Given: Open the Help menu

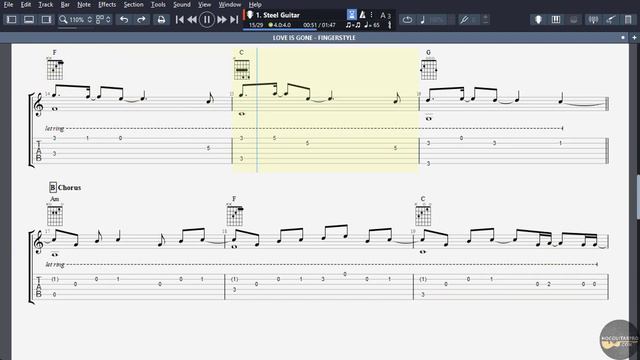Looking at the screenshot, I should (x=255, y=4).
